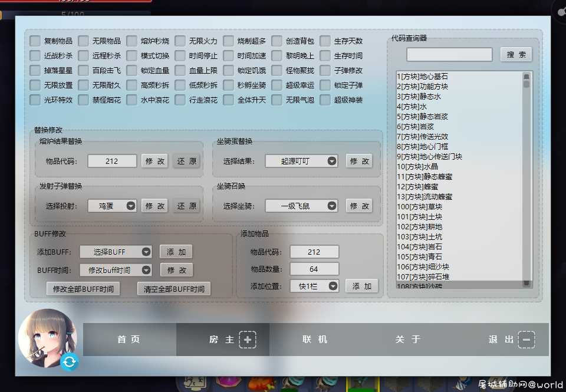Viewport: 566px width, 392px height.
Task: Enable the 无限火力 checkbox
Action: (180, 41)
